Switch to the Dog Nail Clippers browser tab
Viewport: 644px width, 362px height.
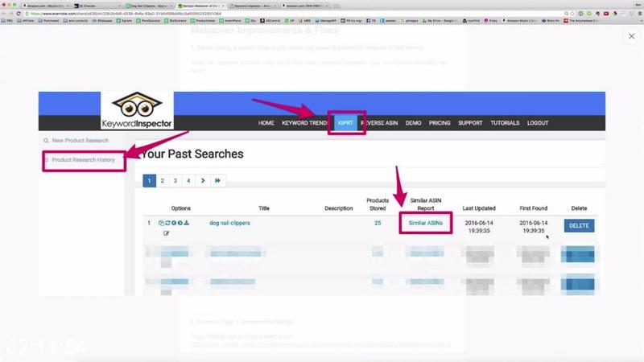(148, 6)
